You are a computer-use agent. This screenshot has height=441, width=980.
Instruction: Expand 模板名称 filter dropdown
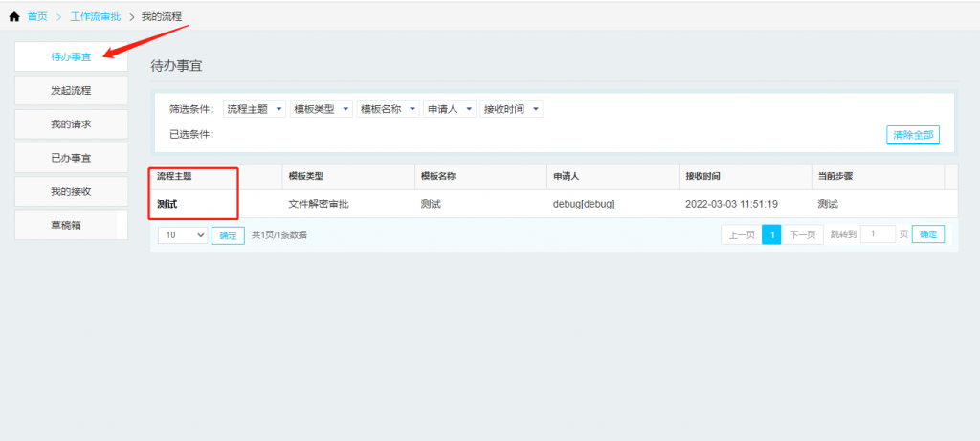click(388, 109)
